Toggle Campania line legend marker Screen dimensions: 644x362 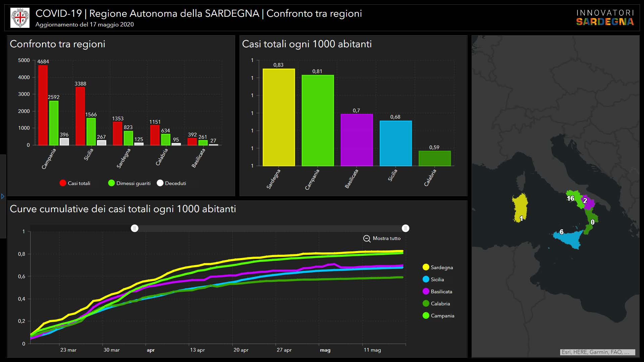coord(426,315)
